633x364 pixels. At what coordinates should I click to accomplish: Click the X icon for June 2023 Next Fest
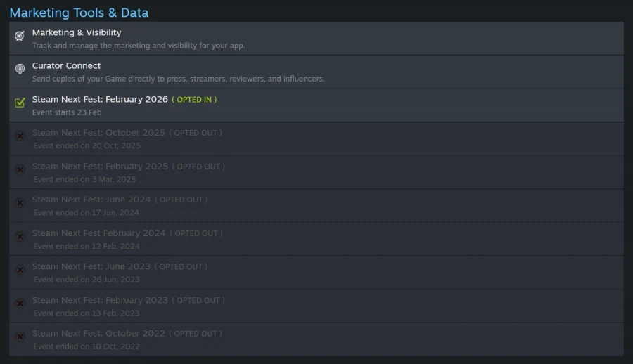pos(20,269)
